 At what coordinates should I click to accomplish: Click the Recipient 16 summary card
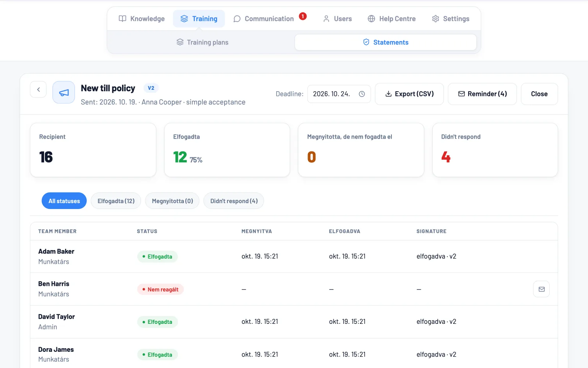(x=93, y=150)
